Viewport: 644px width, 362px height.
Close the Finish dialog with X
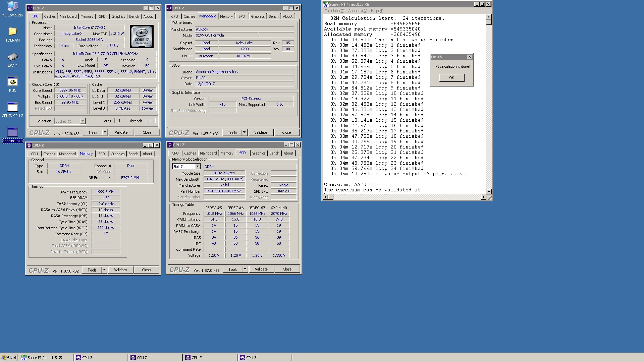click(x=470, y=57)
